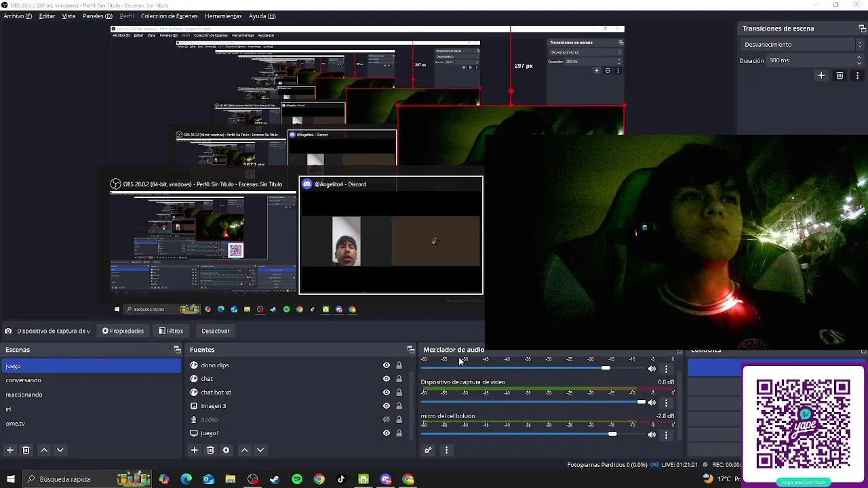The width and height of the screenshot is (868, 488).
Task: Pop out the Escenas dock
Action: click(177, 350)
